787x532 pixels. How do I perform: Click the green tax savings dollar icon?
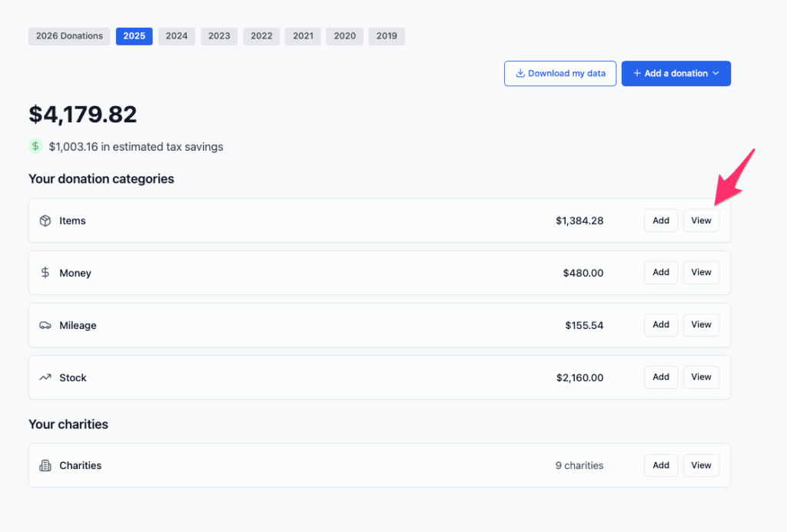pyautogui.click(x=35, y=146)
